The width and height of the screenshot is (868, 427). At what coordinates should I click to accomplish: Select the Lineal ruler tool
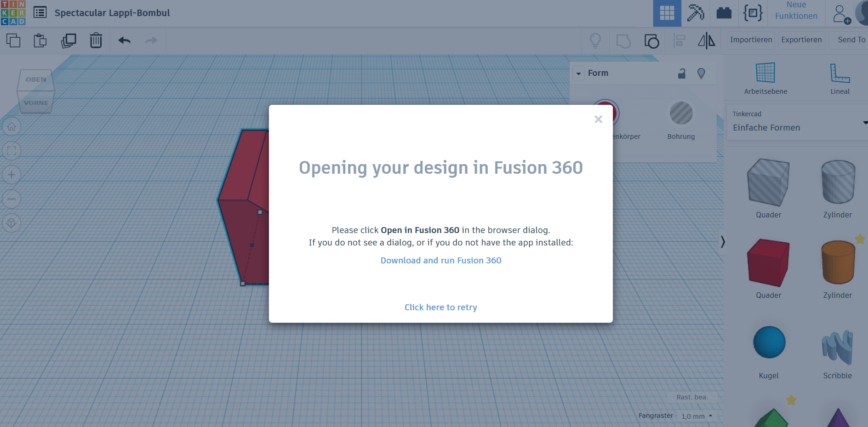tap(840, 79)
